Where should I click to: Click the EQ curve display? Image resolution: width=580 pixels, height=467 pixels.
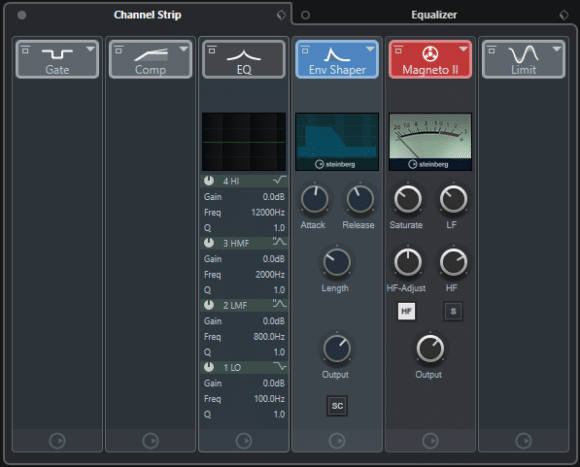click(244, 142)
